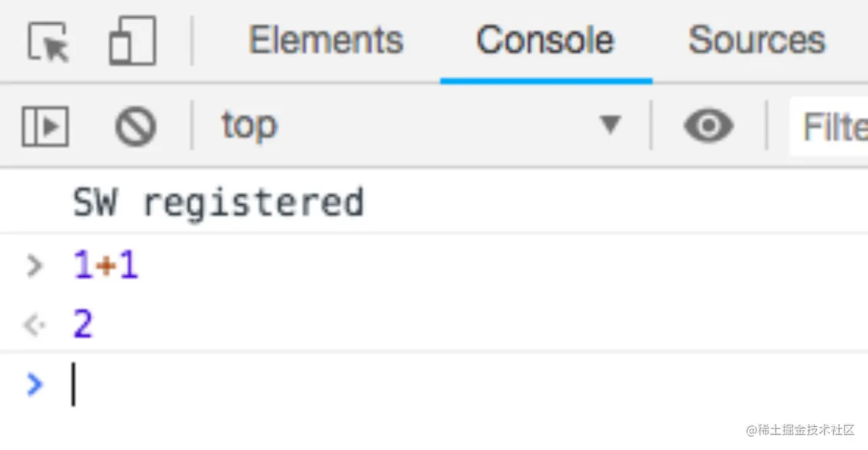Image resolution: width=868 pixels, height=450 pixels.
Task: Select the result value 2
Action: coord(83,325)
